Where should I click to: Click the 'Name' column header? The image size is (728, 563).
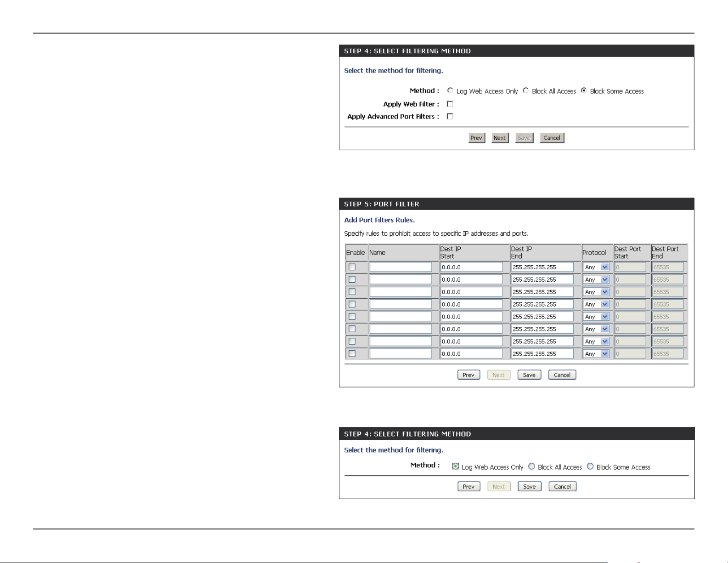[x=377, y=252]
